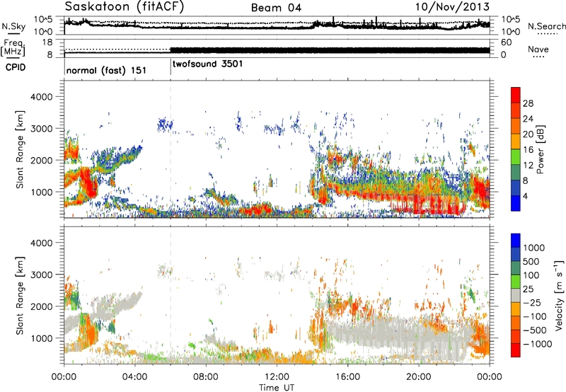
Task: Click the "08:00" time tick label
Action: click(x=206, y=377)
